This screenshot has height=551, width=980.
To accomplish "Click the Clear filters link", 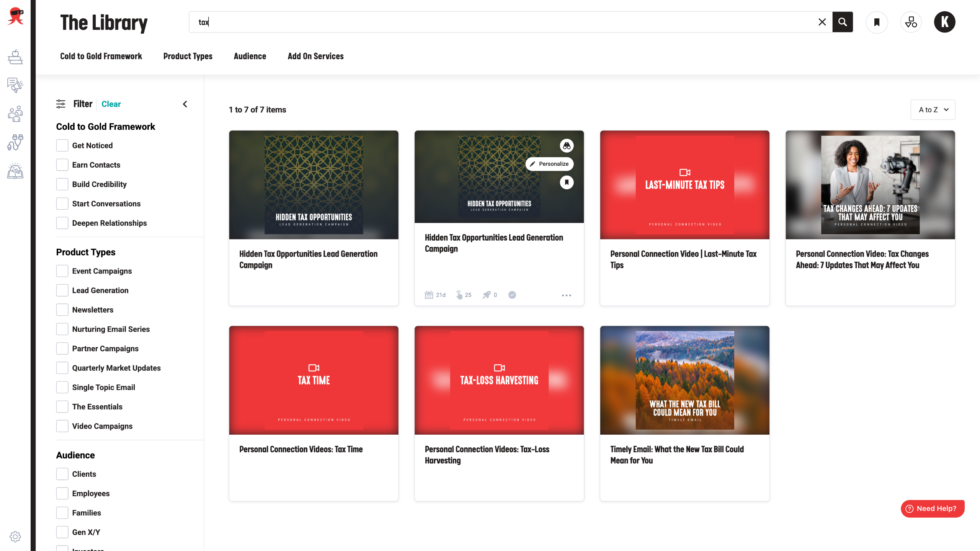I will (111, 104).
